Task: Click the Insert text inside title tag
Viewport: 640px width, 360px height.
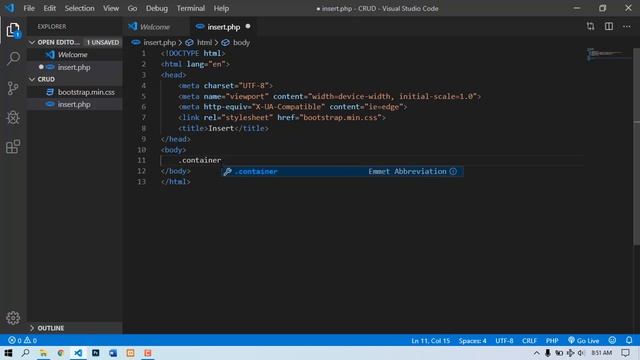Action: [221, 128]
